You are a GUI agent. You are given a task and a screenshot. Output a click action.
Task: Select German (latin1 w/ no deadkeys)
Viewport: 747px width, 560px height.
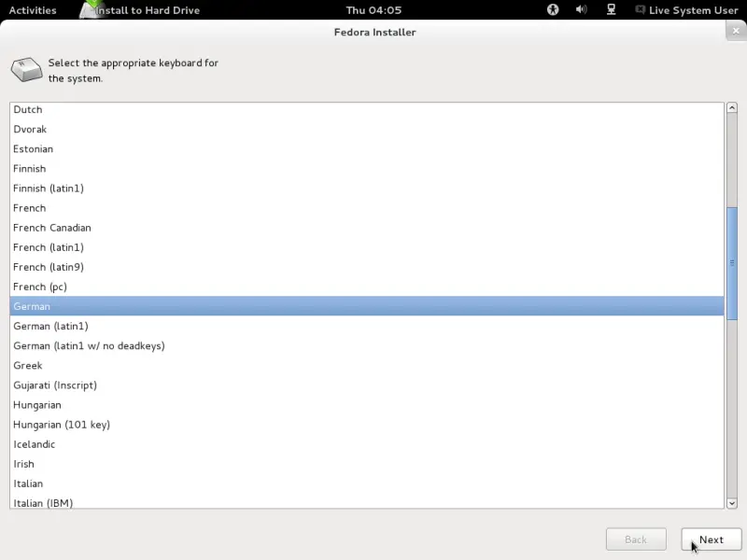pyautogui.click(x=367, y=345)
